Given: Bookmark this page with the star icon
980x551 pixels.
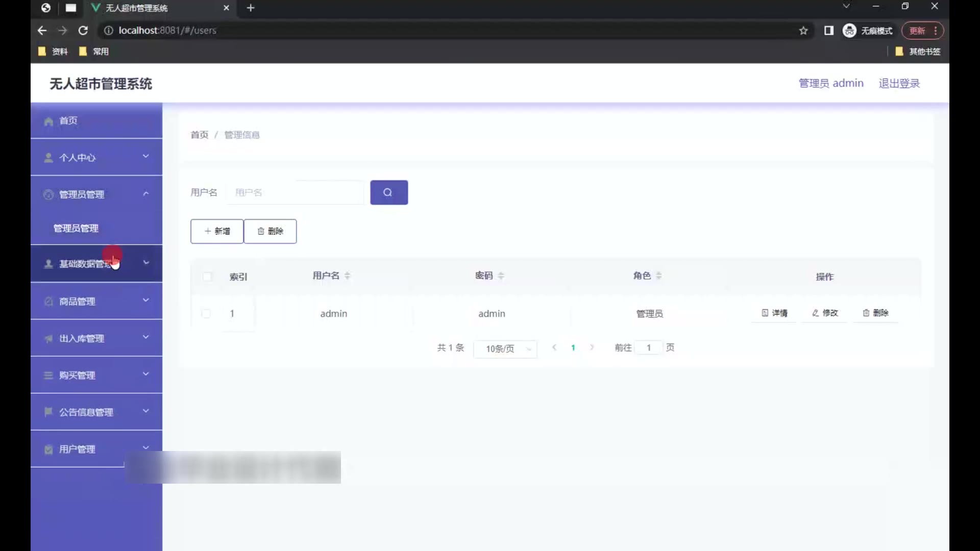Looking at the screenshot, I should click(803, 31).
